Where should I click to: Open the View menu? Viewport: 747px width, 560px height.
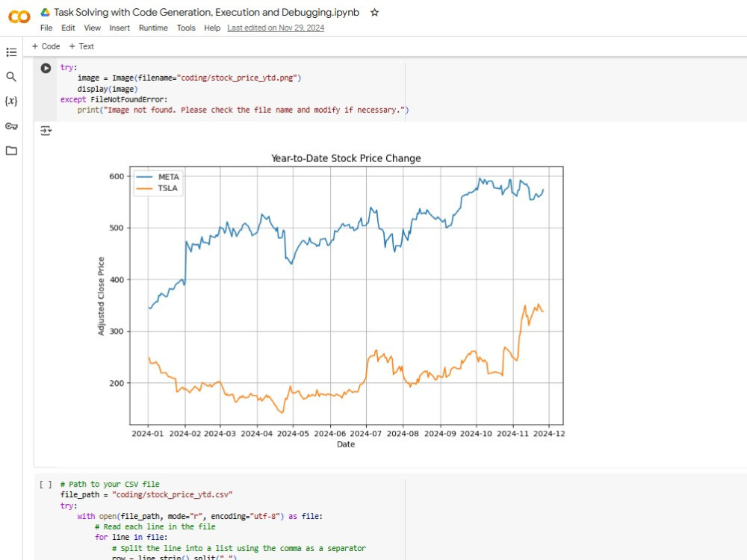point(93,28)
